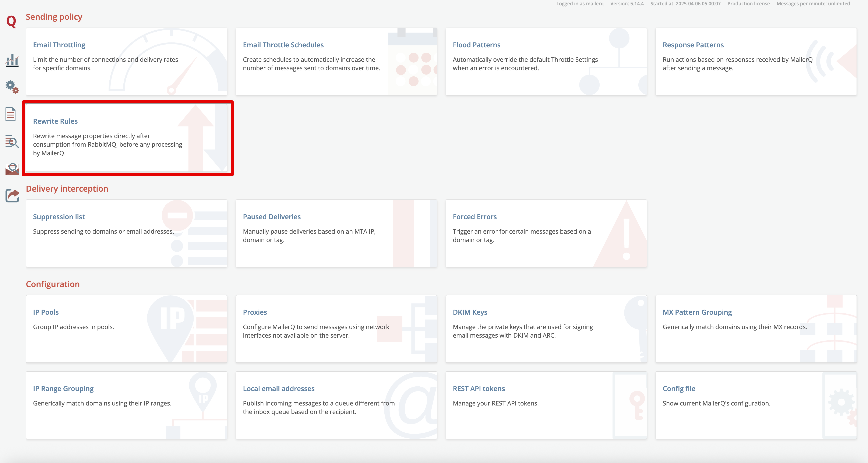Click the share arrow sidebar icon
The height and width of the screenshot is (463, 868).
click(x=12, y=195)
